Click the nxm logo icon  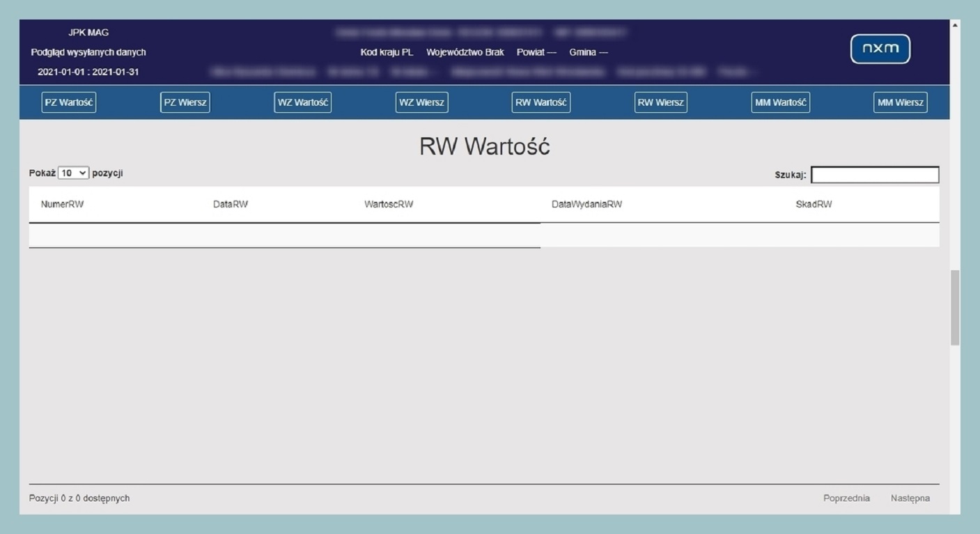(x=880, y=49)
